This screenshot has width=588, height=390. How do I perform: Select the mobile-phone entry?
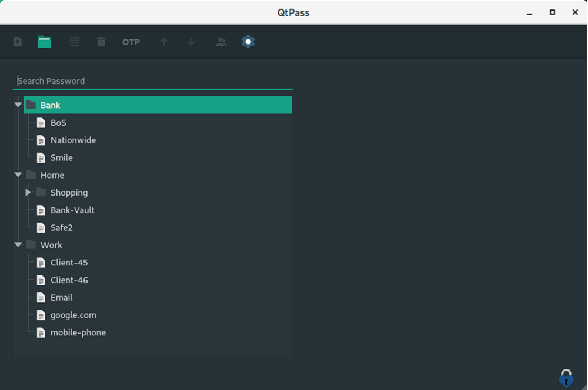click(78, 332)
